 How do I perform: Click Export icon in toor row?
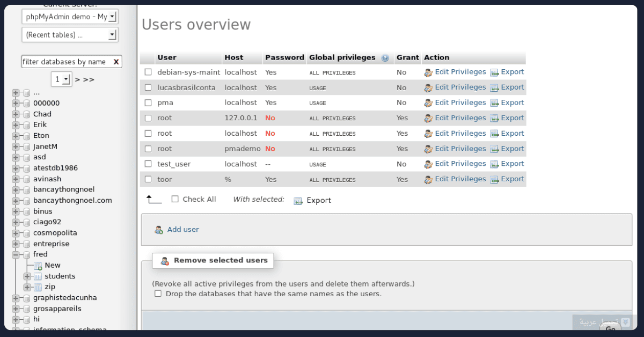pyautogui.click(x=494, y=180)
